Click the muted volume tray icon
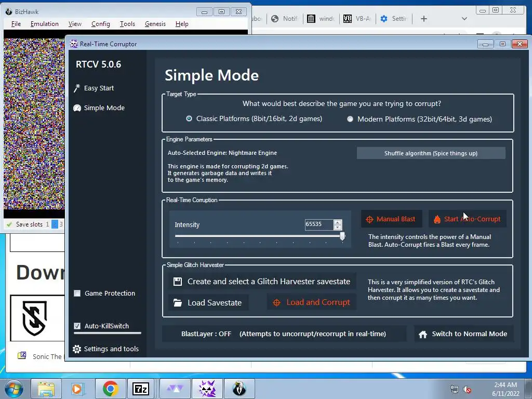Viewport: 532px width, 399px height. 468,390
